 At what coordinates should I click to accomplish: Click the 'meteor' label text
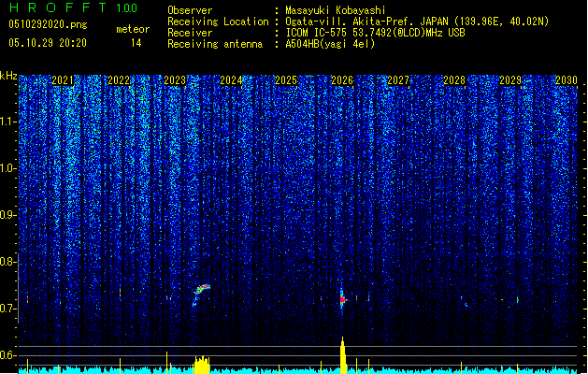pos(133,29)
